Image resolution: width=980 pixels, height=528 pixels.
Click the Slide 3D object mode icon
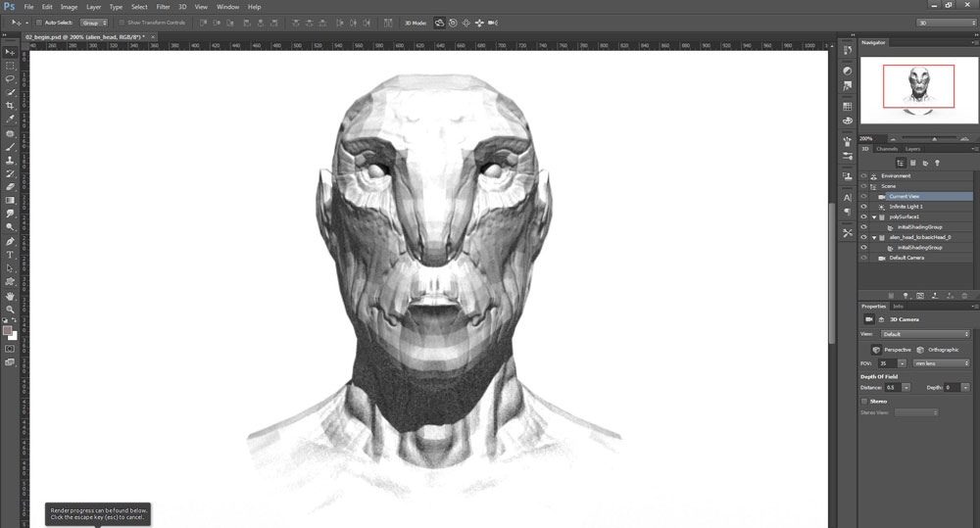[x=479, y=24]
